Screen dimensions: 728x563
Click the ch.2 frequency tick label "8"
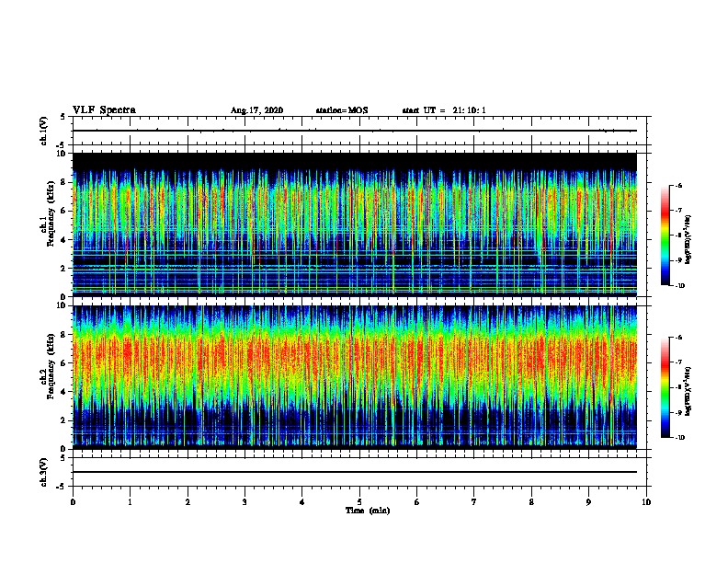64,335
